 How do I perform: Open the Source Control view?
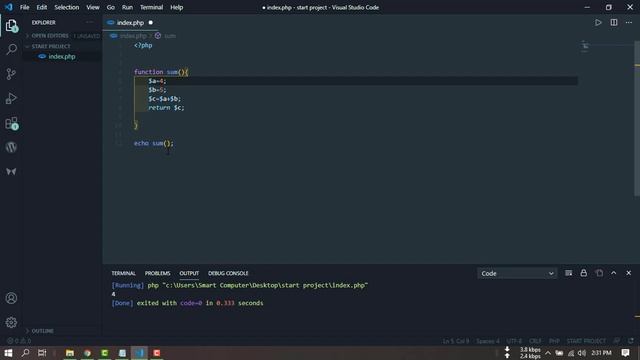click(x=11, y=74)
